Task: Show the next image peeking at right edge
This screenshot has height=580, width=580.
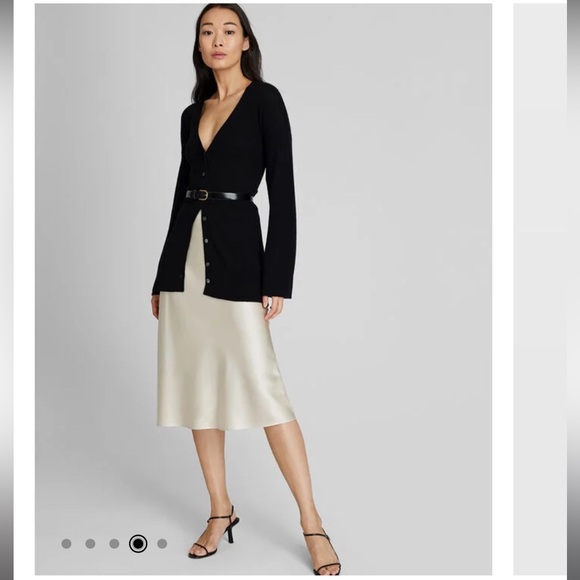Action: point(540,289)
